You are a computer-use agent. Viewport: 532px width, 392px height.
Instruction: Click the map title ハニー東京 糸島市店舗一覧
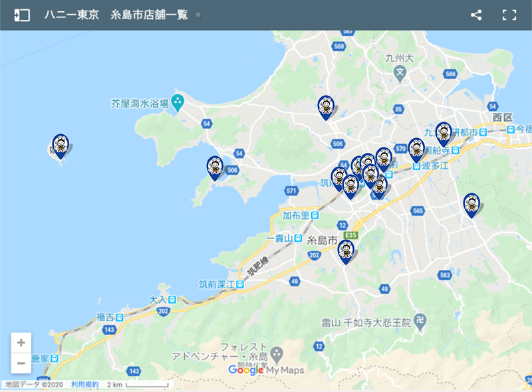pyautogui.click(x=116, y=15)
